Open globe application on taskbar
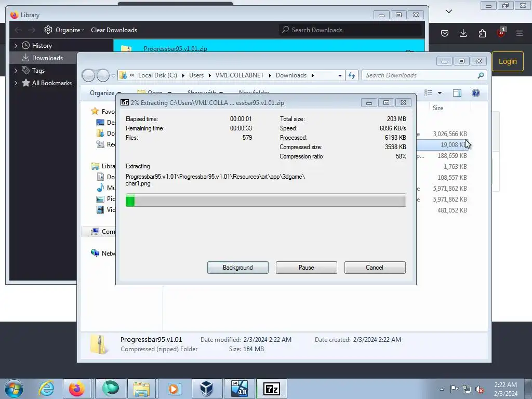The height and width of the screenshot is (399, 532). [x=111, y=389]
